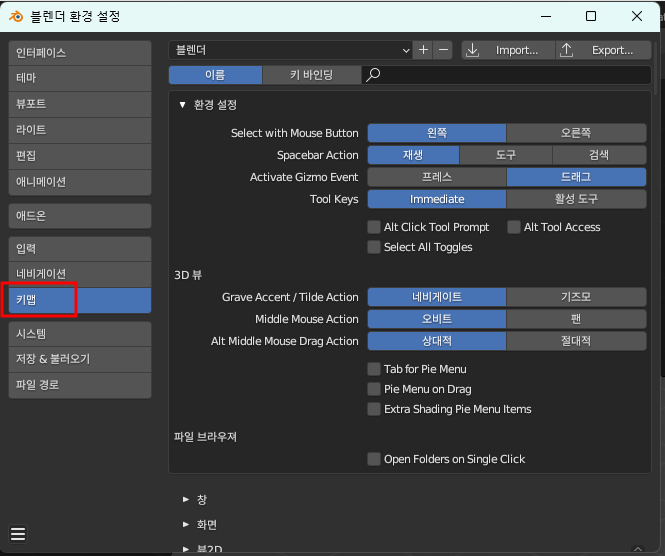This screenshot has height=556, width=665.
Task: Expand the 화면 keymap section
Action: point(186,525)
